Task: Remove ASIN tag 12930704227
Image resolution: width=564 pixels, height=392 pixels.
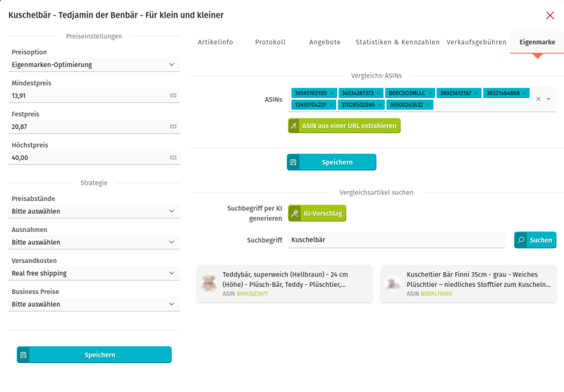Action: [x=331, y=105]
